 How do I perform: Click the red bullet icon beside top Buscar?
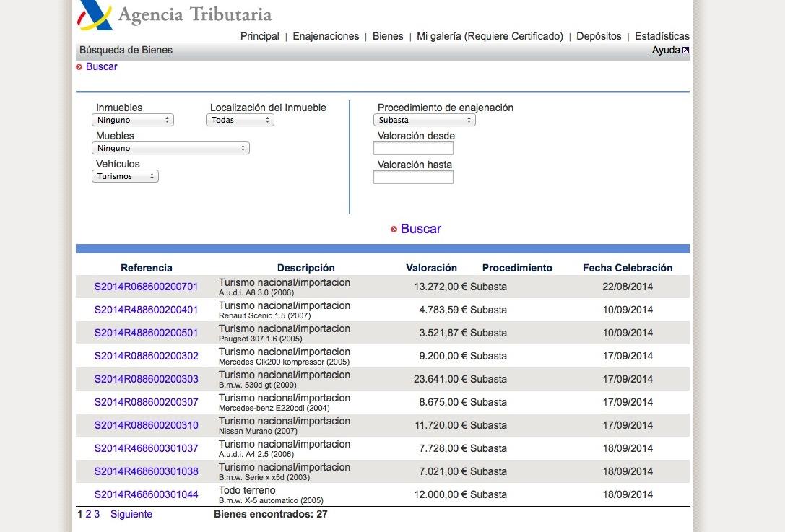click(79, 67)
